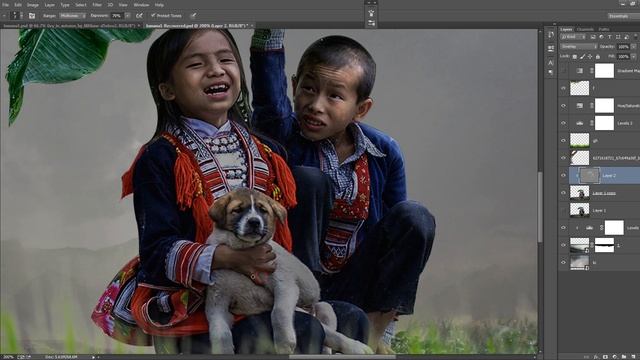
Task: Click the Opacity 100% field
Action: tap(623, 47)
